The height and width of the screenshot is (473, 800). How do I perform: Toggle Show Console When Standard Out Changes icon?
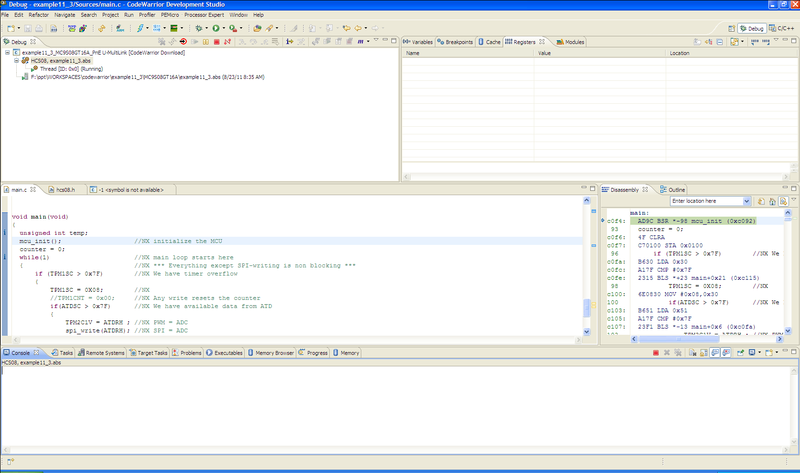[715, 353]
